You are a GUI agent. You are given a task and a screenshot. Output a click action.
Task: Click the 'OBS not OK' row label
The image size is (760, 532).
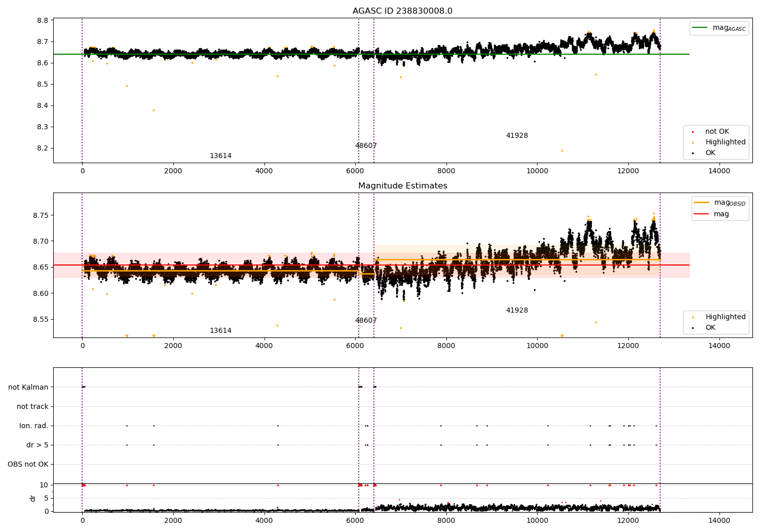pyautogui.click(x=28, y=465)
